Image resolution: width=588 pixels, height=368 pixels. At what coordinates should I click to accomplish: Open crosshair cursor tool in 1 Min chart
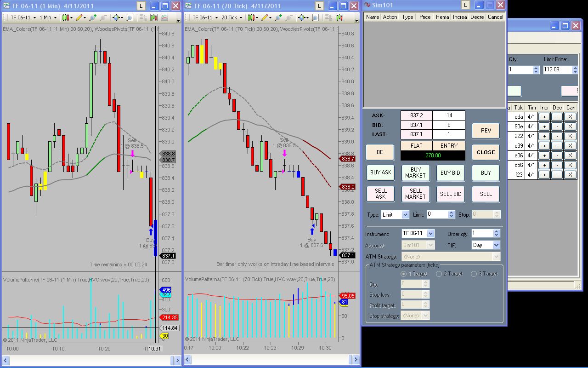(117, 17)
